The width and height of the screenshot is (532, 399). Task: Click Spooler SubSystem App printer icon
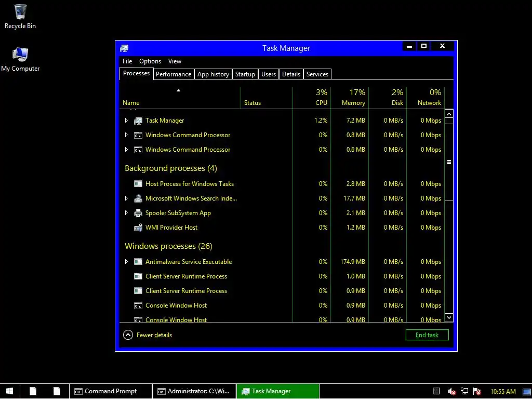(x=138, y=213)
